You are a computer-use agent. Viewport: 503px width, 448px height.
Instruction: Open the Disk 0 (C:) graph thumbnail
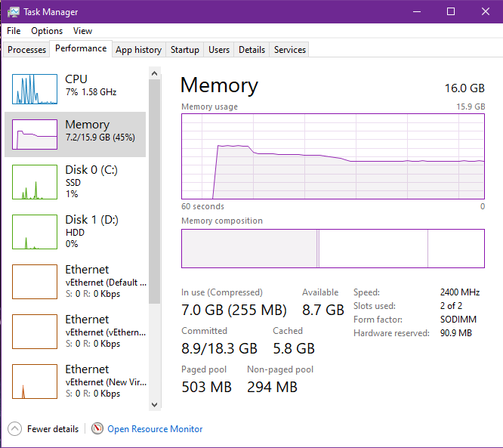point(35,182)
